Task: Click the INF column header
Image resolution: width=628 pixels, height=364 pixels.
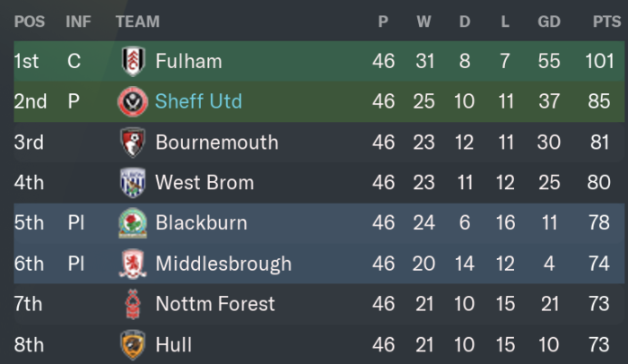Action: coord(79,22)
